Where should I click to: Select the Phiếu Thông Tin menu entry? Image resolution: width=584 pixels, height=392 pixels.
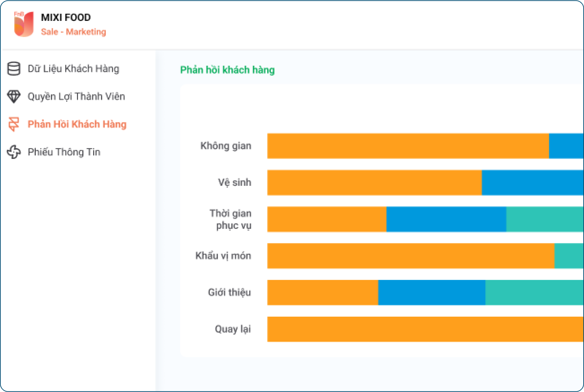point(64,152)
